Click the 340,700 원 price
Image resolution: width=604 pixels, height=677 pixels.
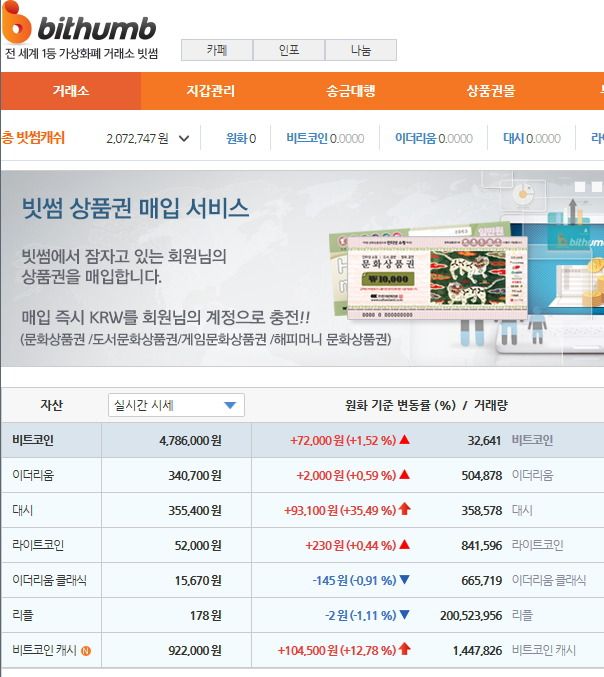tap(195, 475)
